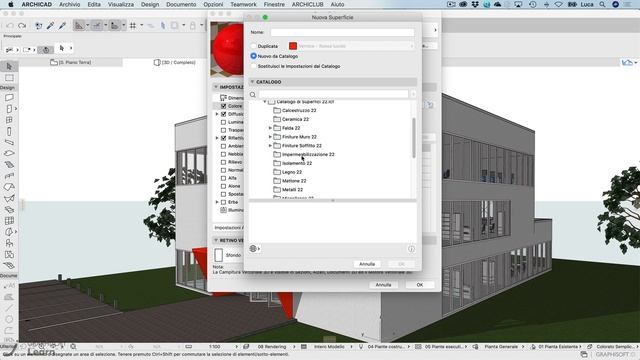Click the red duplicate surface color swatch
This screenshot has width=640, height=360.
tap(293, 46)
